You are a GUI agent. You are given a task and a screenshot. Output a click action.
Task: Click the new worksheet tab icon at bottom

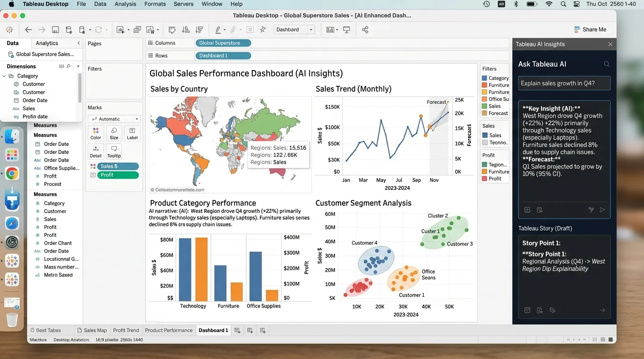(x=237, y=330)
